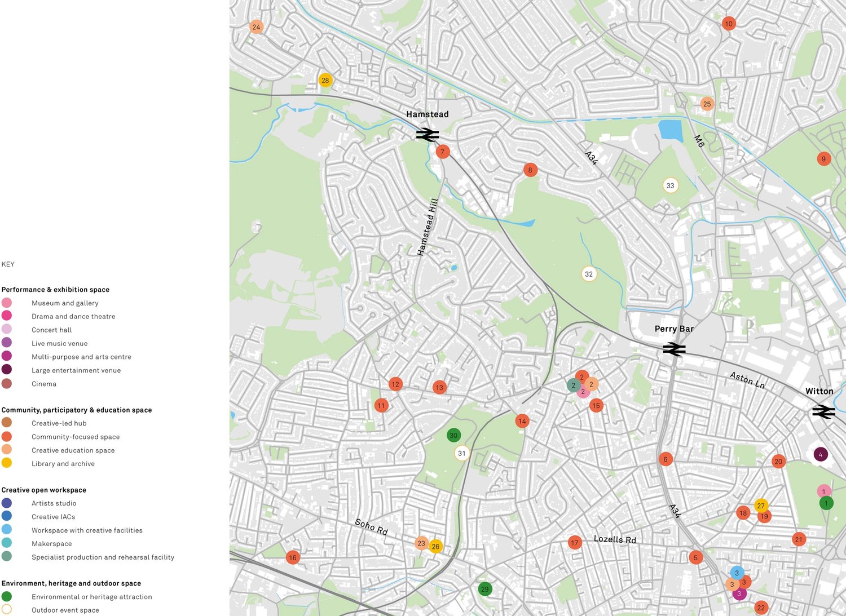Click map marker 14
This screenshot has height=616, width=846.
[x=522, y=421]
